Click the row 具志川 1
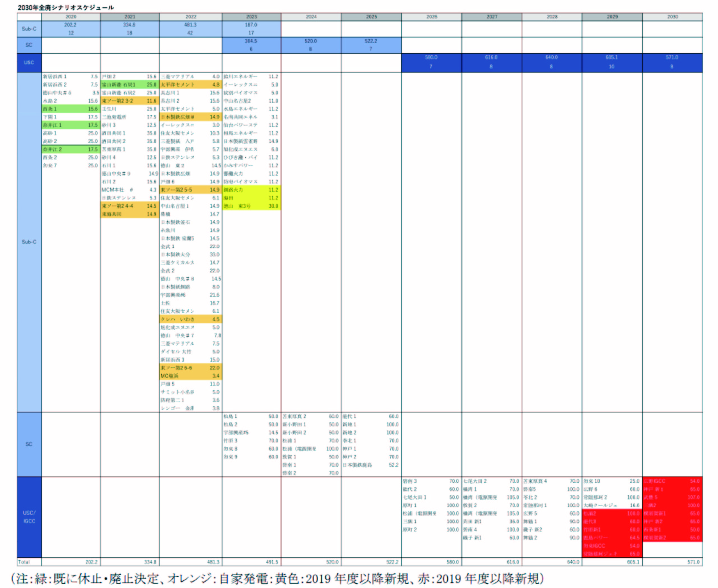This screenshot has height=588, width=718. [191, 93]
